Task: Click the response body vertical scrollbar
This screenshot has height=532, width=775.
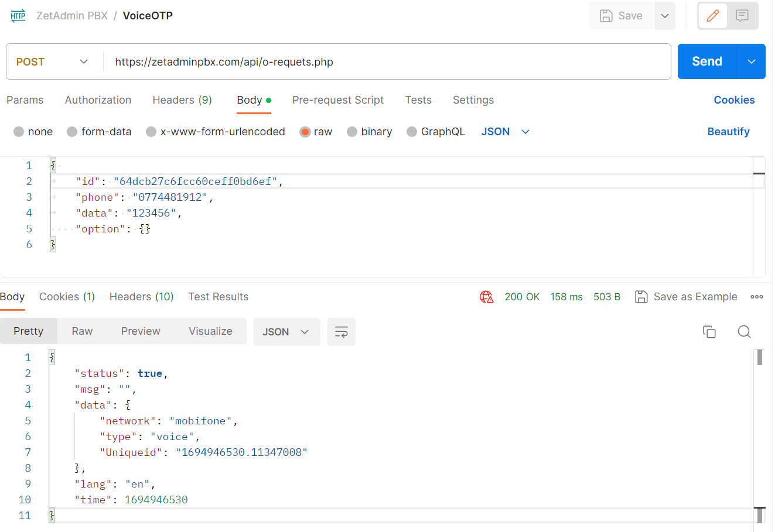Action: tap(759, 433)
